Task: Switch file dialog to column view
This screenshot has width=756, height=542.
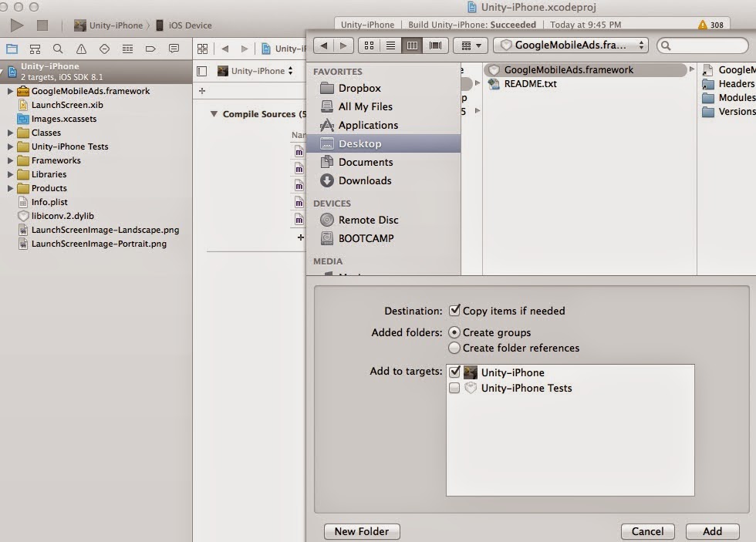Action: 412,45
